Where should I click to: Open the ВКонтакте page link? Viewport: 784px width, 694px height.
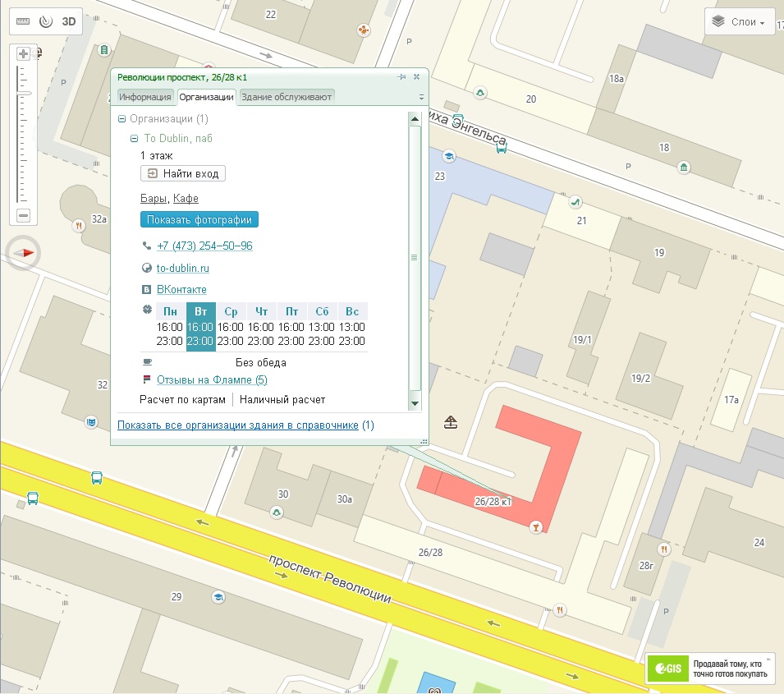point(181,290)
